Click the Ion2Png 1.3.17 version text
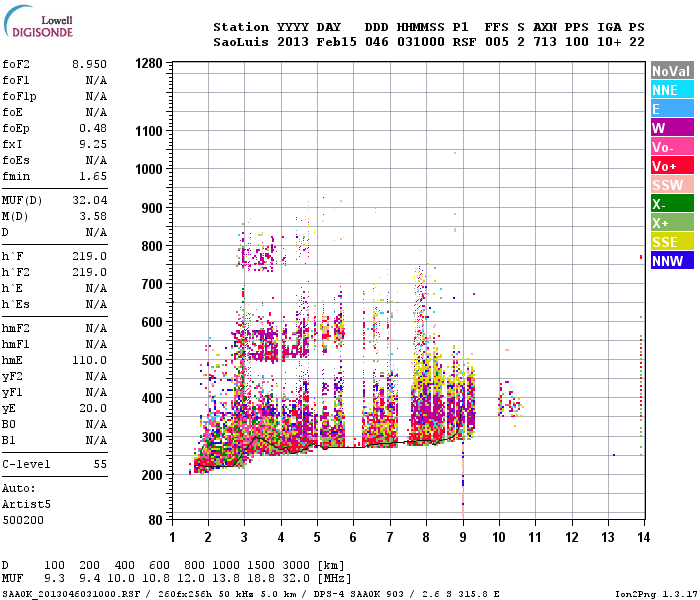 656,594
